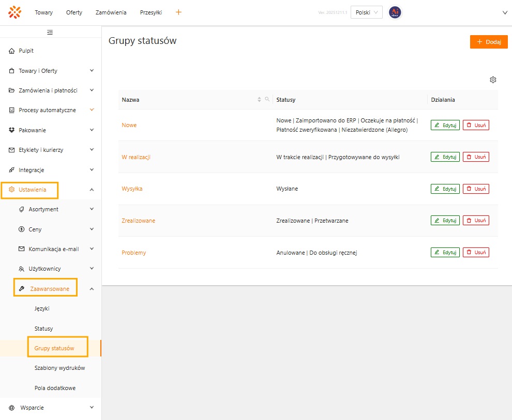512x420 pixels.
Task: Collapse the sidebar using the fold icon
Action: click(x=50, y=32)
